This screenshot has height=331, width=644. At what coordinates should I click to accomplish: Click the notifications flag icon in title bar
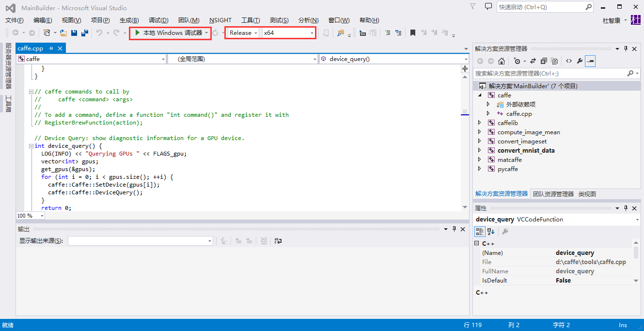point(473,7)
